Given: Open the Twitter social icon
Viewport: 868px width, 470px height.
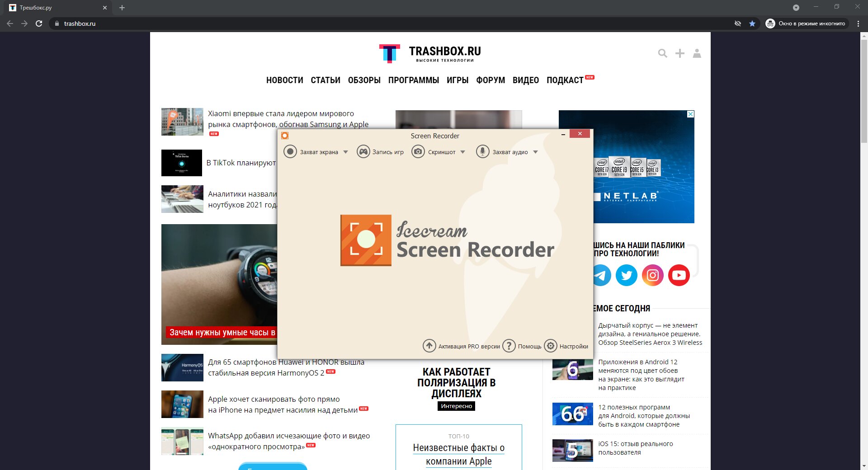Looking at the screenshot, I should click(627, 275).
